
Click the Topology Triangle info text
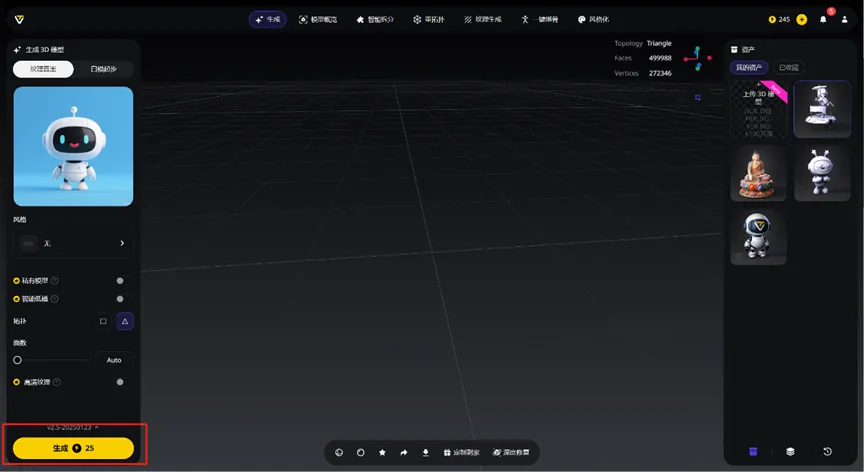(643, 43)
